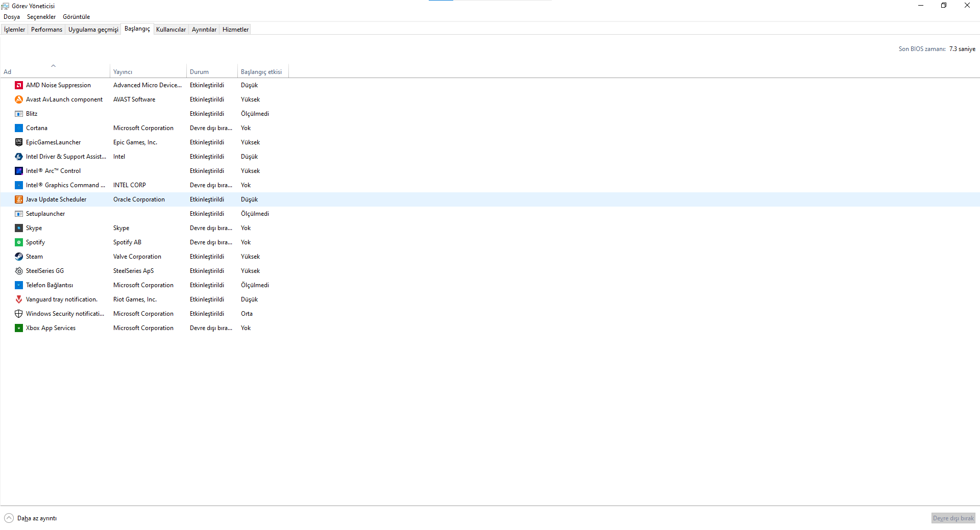
Task: Open the Seçenekler menu
Action: pyautogui.click(x=41, y=17)
